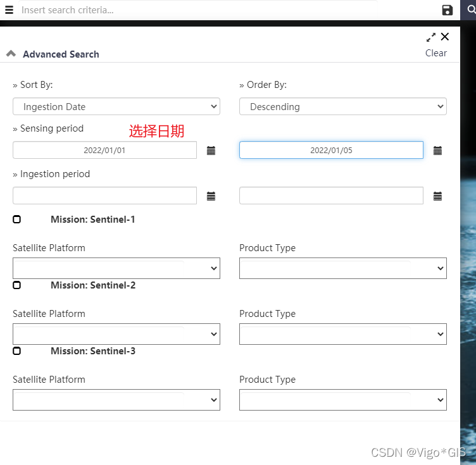Click the Mission: Sentinel-1 label
This screenshot has height=465, width=476.
93,220
